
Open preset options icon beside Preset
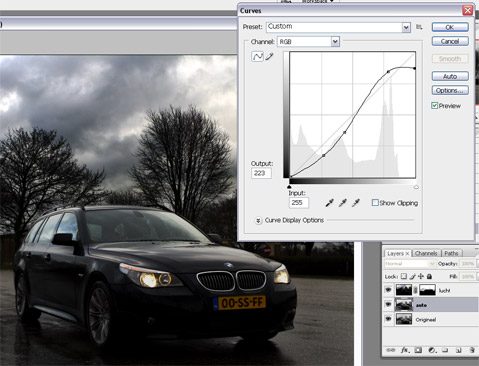419,27
